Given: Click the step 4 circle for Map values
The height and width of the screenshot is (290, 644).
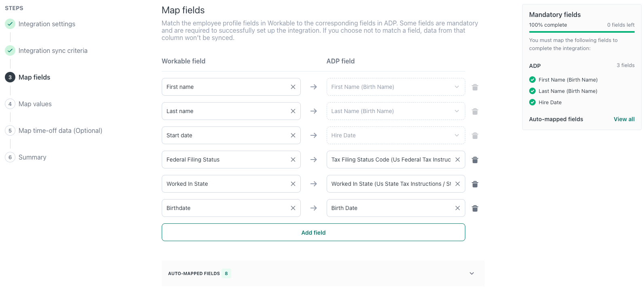Looking at the screenshot, I should point(10,104).
